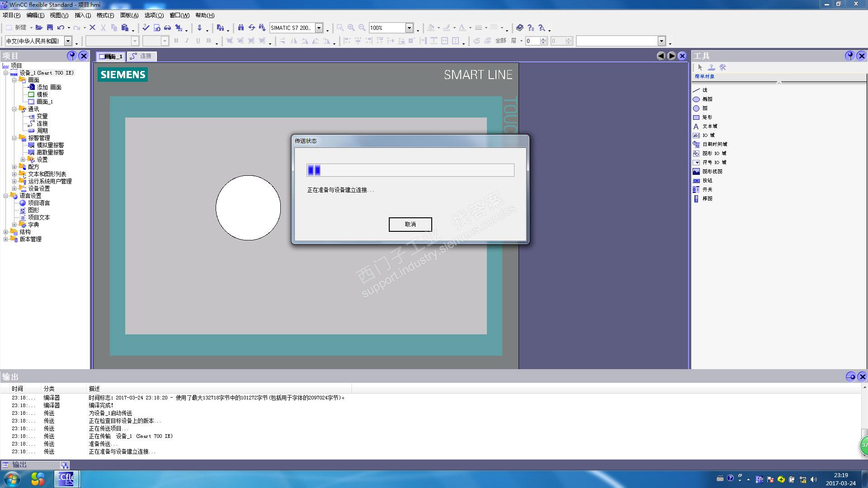Click the Undo arrow icon
This screenshot has width=868, height=488.
61,28
